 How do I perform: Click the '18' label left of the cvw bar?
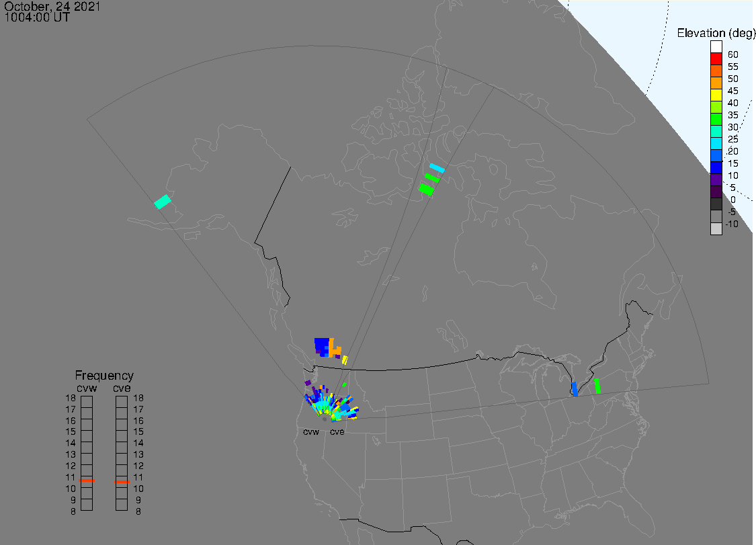[71, 398]
